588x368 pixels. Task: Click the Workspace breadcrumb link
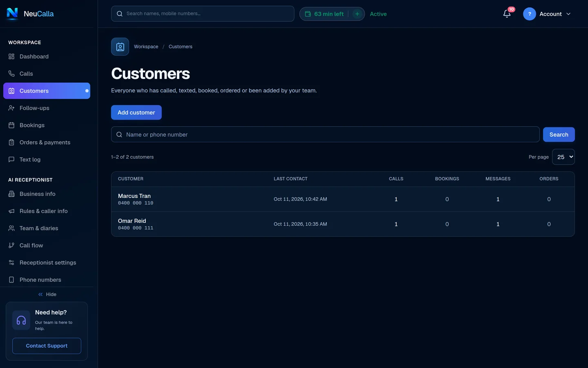click(x=146, y=47)
